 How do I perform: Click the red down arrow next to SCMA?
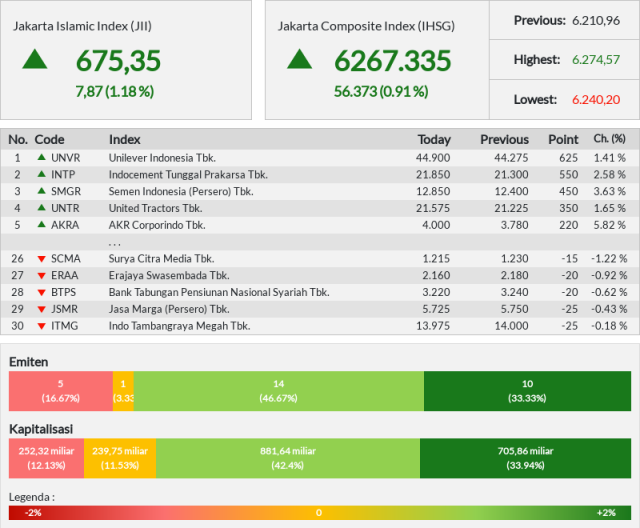tap(41, 259)
